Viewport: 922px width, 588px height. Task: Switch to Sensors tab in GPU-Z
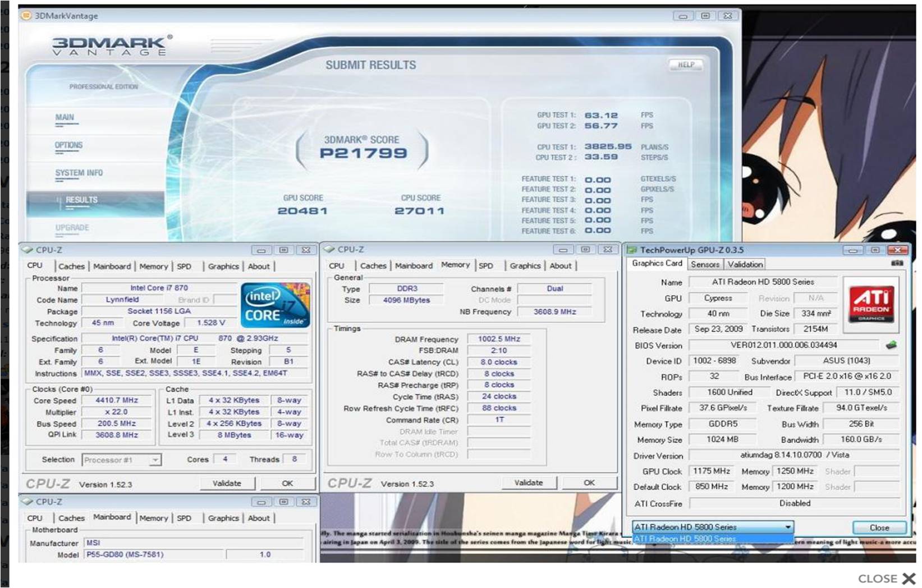point(705,264)
